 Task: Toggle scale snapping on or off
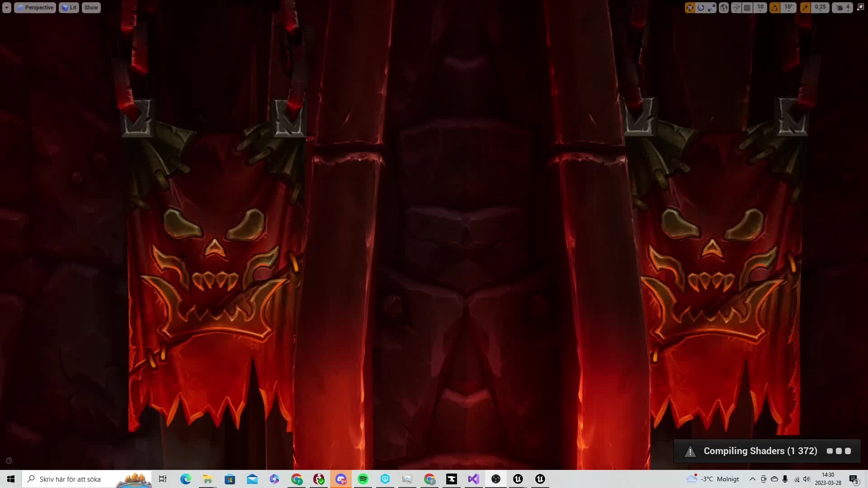806,8
